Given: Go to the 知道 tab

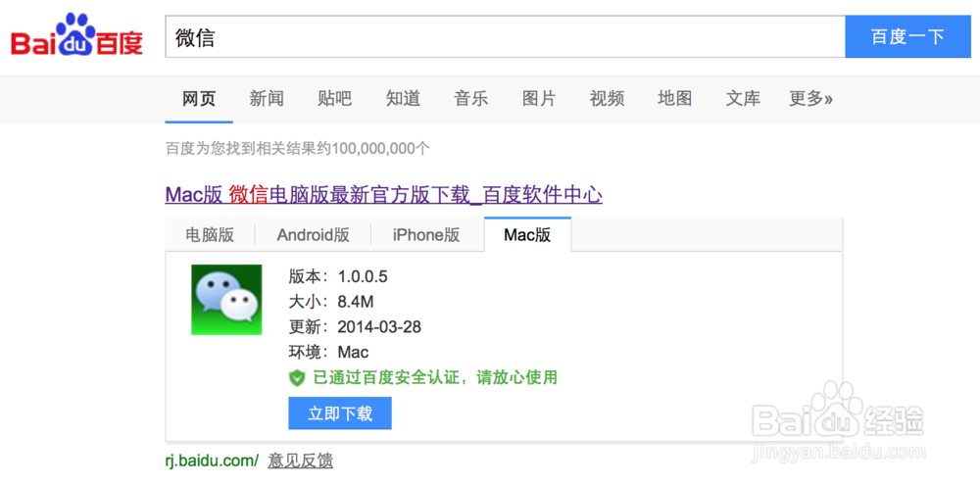Looking at the screenshot, I should pyautogui.click(x=403, y=98).
